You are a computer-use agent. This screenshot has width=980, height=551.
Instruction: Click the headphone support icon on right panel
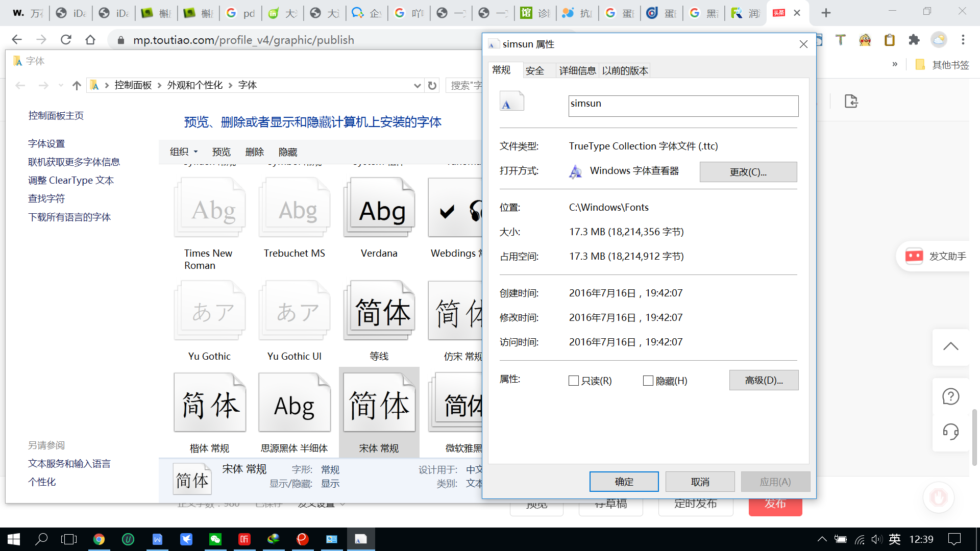click(x=950, y=432)
